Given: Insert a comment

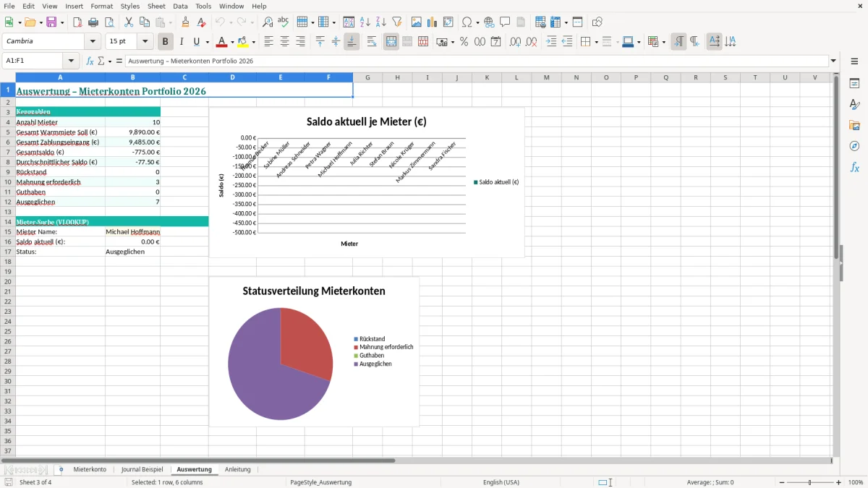Looking at the screenshot, I should point(506,22).
